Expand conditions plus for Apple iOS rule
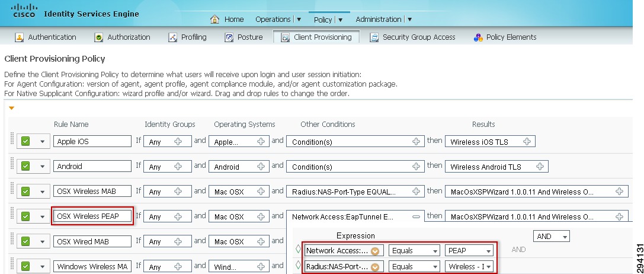The image size is (644, 274). click(x=416, y=142)
